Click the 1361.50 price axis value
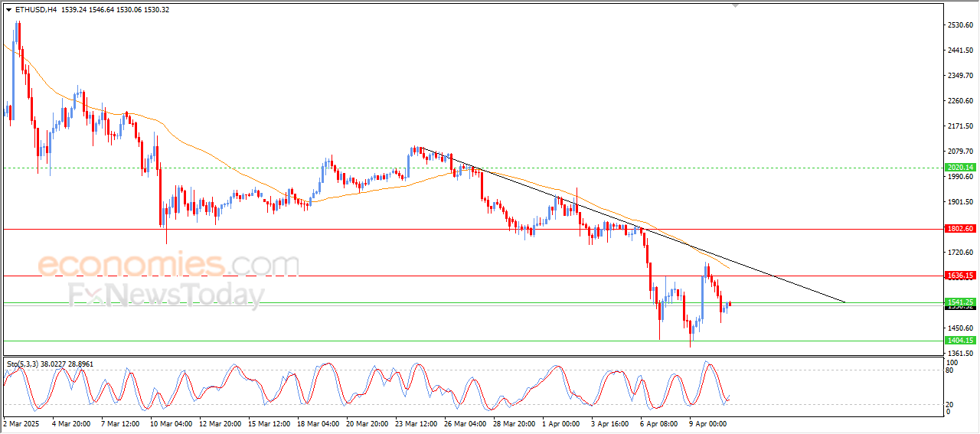The image size is (980, 434). click(x=960, y=354)
